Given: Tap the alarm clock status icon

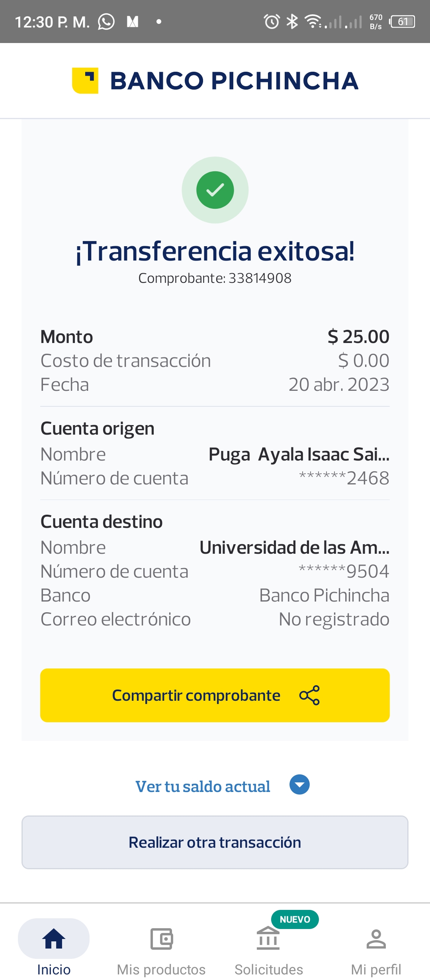Looking at the screenshot, I should pos(272,22).
